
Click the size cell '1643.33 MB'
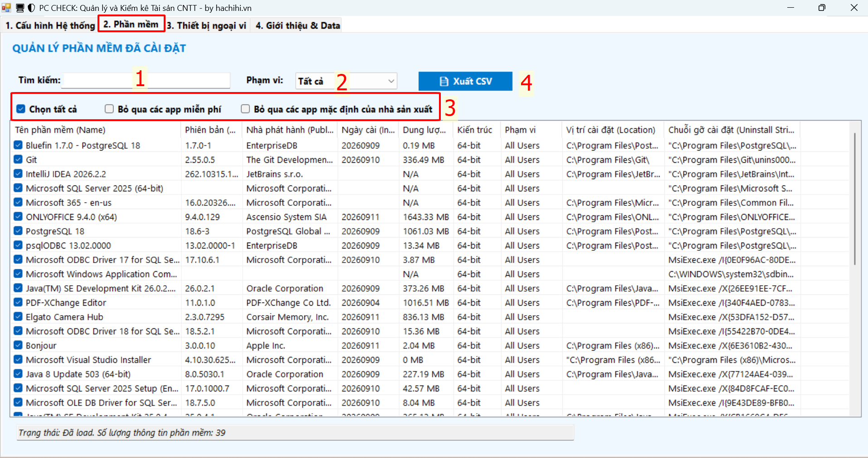(426, 217)
